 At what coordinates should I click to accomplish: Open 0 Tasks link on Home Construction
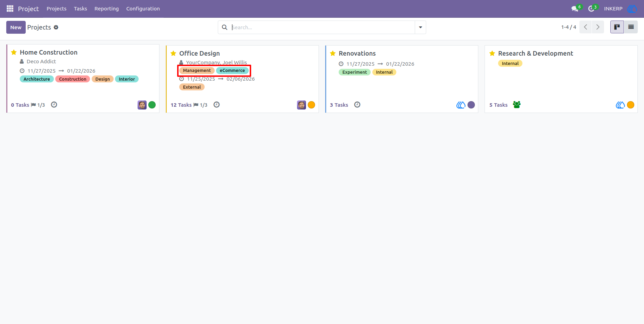(x=20, y=105)
